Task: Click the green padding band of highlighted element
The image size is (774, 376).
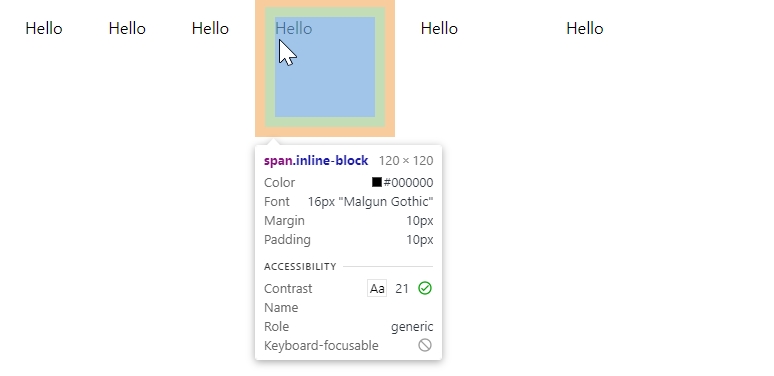Action: (325, 122)
